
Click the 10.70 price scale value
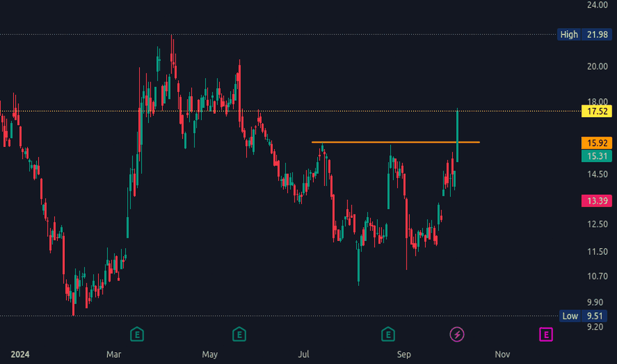pos(597,276)
